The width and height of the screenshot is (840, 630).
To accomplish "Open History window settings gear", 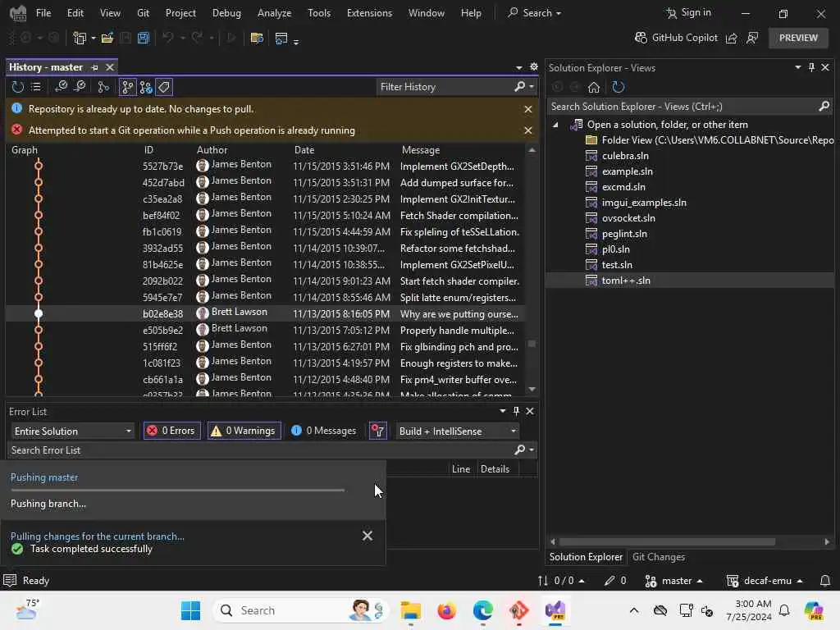I will coord(533,67).
